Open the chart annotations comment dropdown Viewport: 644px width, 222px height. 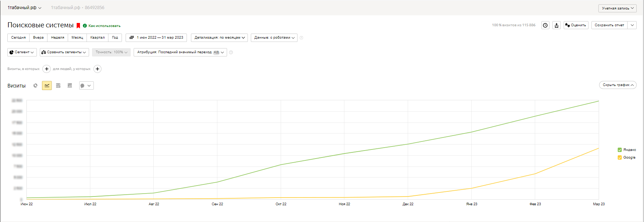tap(87, 86)
